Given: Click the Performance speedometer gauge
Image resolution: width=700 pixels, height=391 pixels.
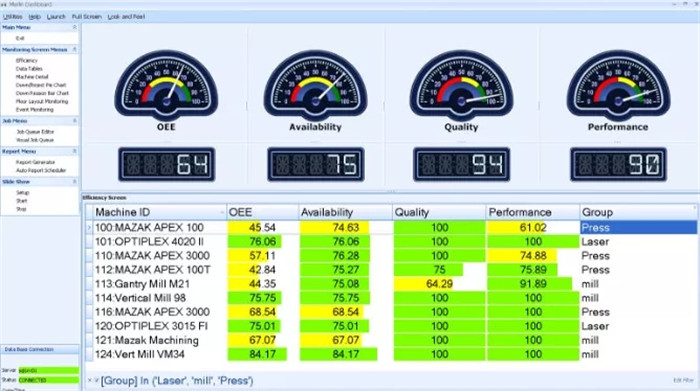Looking at the screenshot, I should 618,85.
